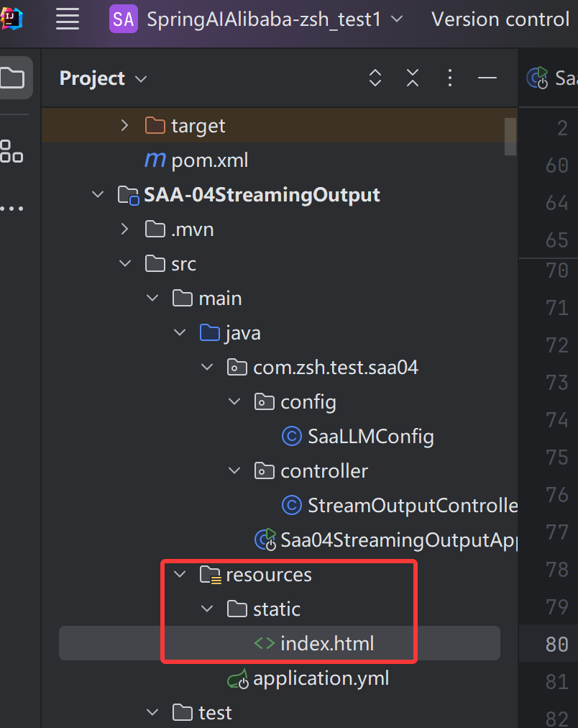The image size is (578, 728).
Task: Open StreamOutputController class
Action: tap(413, 506)
